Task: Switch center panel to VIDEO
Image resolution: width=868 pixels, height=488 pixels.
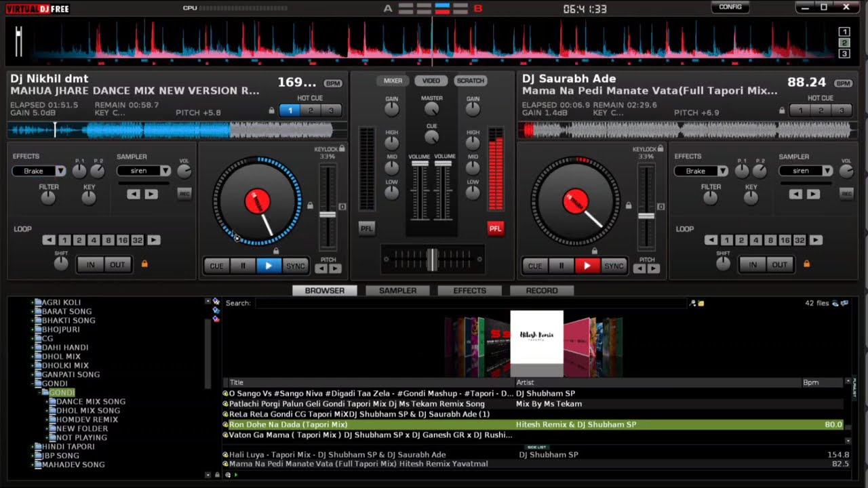Action: click(x=431, y=81)
